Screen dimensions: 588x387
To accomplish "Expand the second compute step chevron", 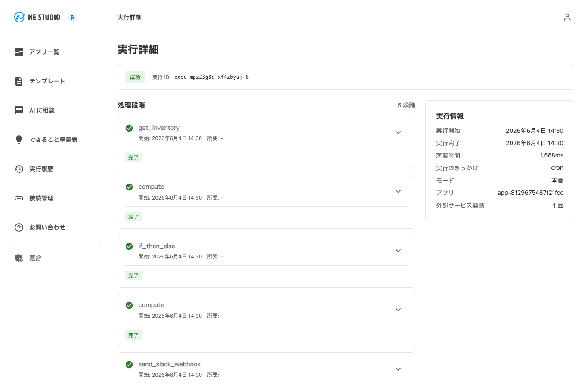I will (398, 310).
